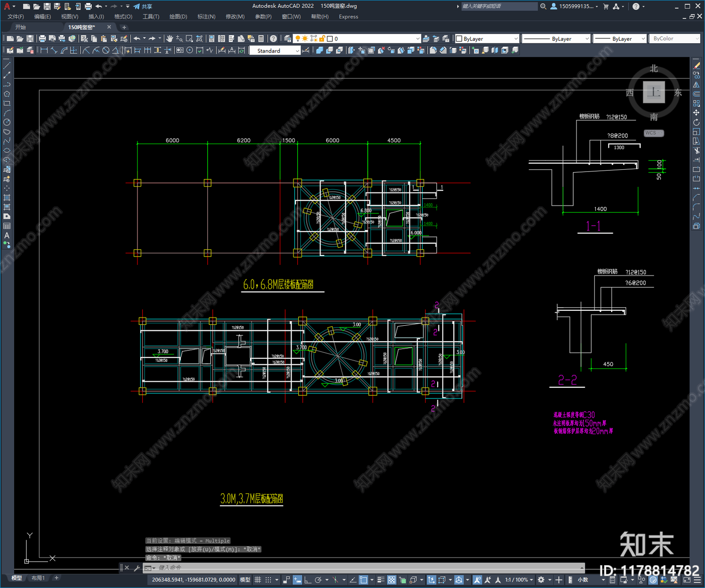This screenshot has height=588, width=705.
Task: Click the Autodesk App Store cart icon
Action: click(x=606, y=6)
